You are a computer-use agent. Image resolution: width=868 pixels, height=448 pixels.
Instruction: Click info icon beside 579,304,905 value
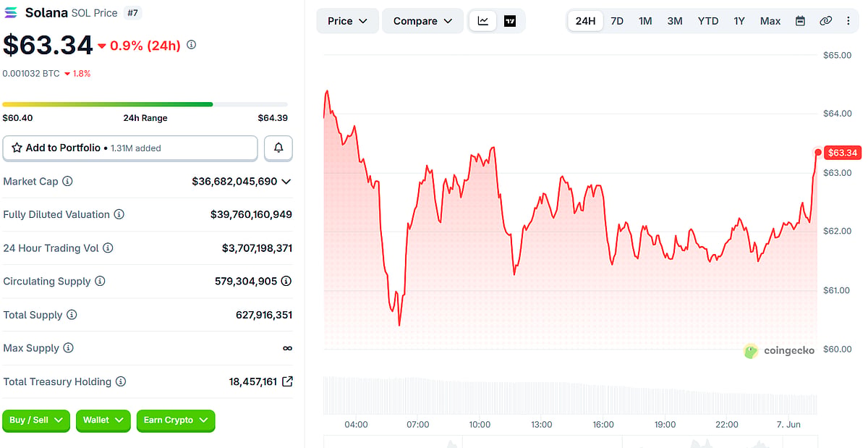[x=286, y=281]
